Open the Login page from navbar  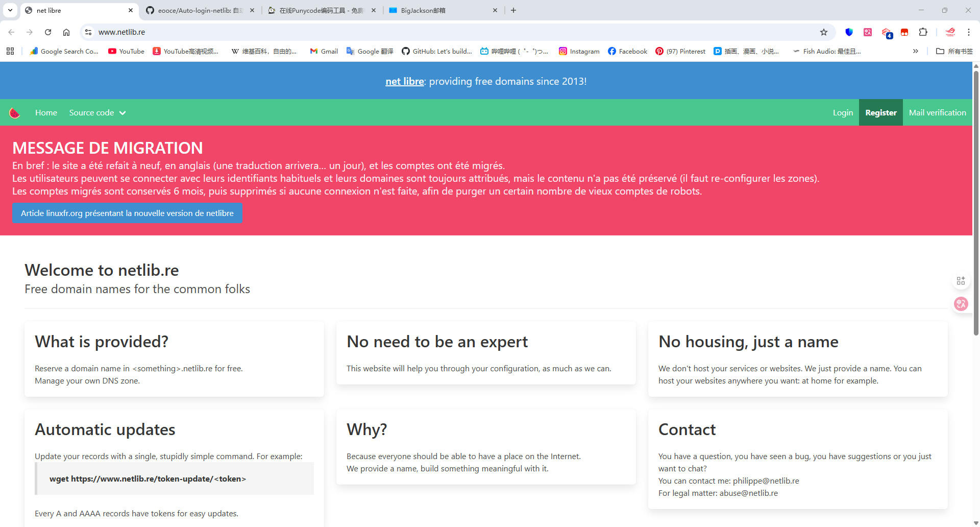[843, 113]
